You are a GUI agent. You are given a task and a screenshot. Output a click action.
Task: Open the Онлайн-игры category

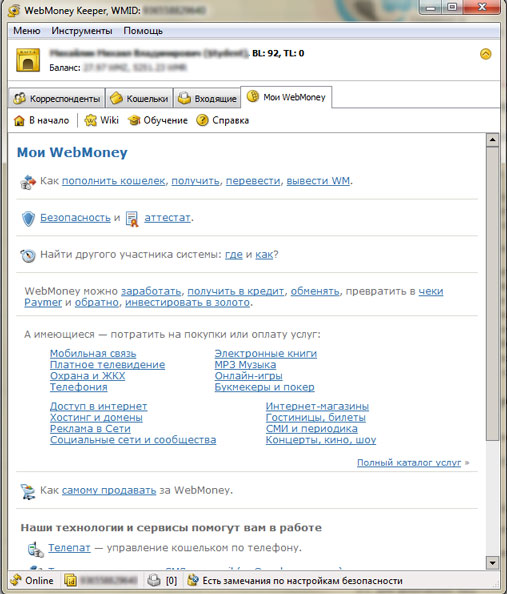click(249, 376)
